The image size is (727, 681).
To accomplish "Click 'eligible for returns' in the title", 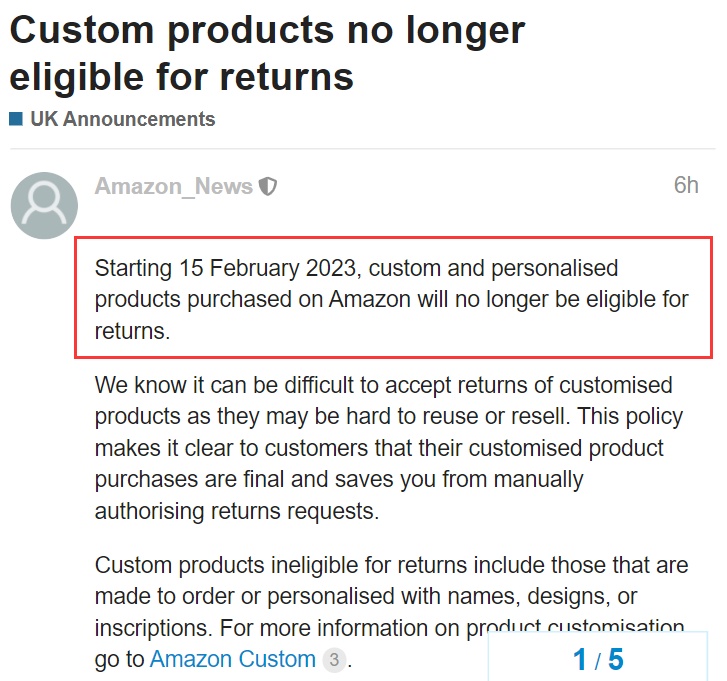I will (x=182, y=76).
